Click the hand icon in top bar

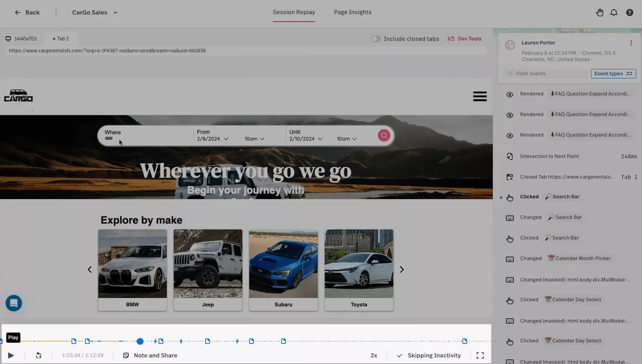pos(599,12)
